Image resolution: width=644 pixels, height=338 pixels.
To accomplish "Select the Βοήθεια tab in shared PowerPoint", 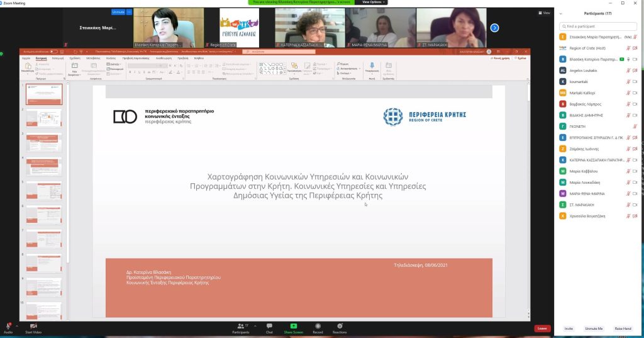I will tap(199, 59).
